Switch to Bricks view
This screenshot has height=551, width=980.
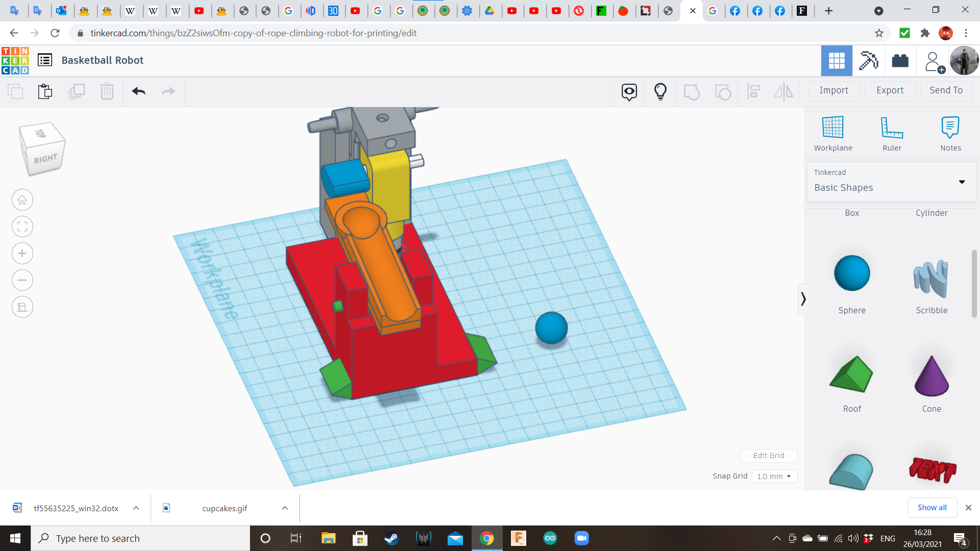click(x=900, y=61)
